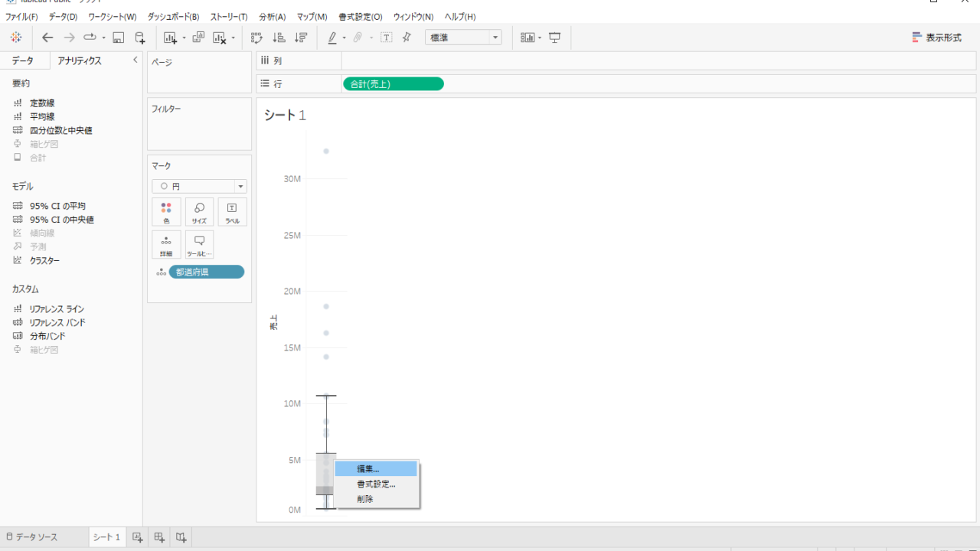The width and height of the screenshot is (980, 551).
Task: Open the ダッシュボード(B) menu
Action: [173, 16]
